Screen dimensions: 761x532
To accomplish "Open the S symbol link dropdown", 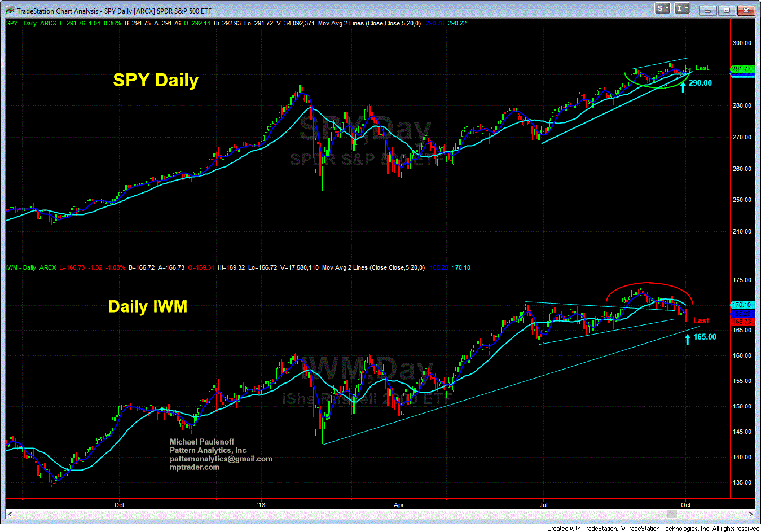I will click(662, 8).
